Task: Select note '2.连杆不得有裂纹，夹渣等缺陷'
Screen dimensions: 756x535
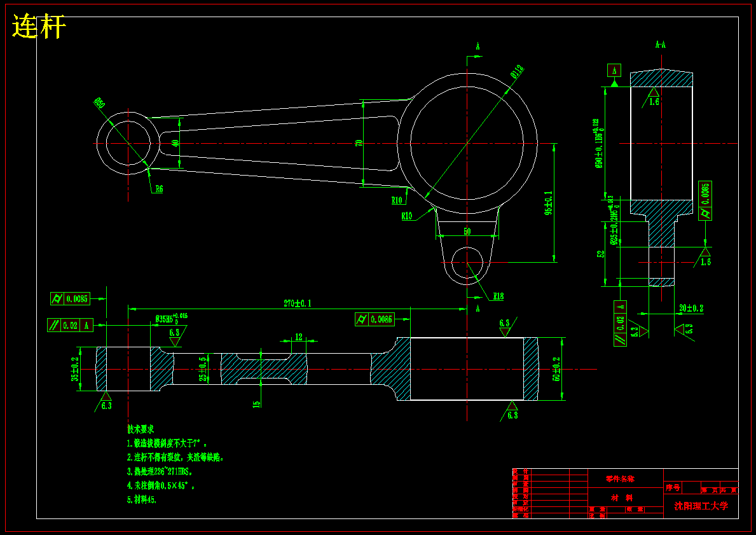Action: coord(175,457)
